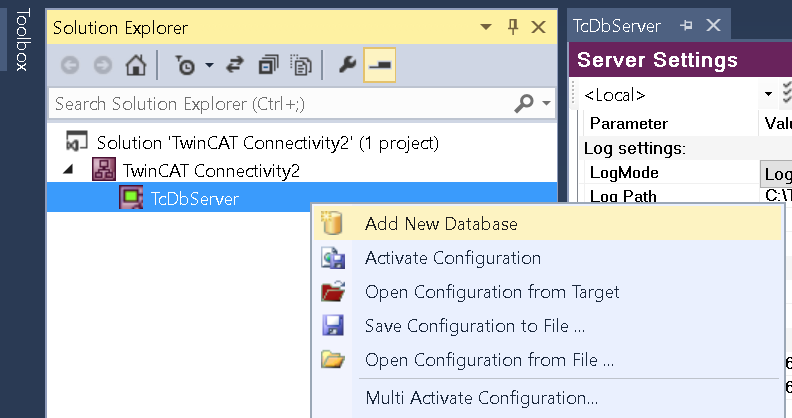Click the Pending Changes Filter clock icon

tap(185, 66)
